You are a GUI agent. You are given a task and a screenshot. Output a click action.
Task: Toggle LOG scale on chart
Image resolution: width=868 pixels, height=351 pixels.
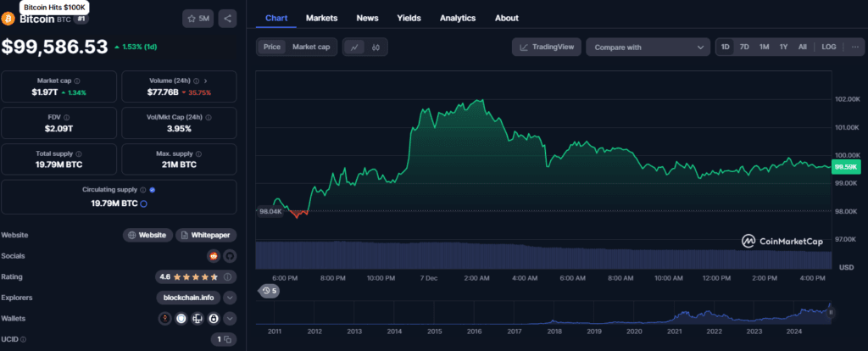pos(829,47)
